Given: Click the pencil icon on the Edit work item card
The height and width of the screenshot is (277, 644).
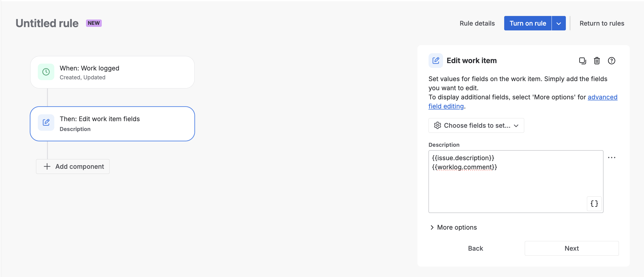Looking at the screenshot, I should point(46,123).
